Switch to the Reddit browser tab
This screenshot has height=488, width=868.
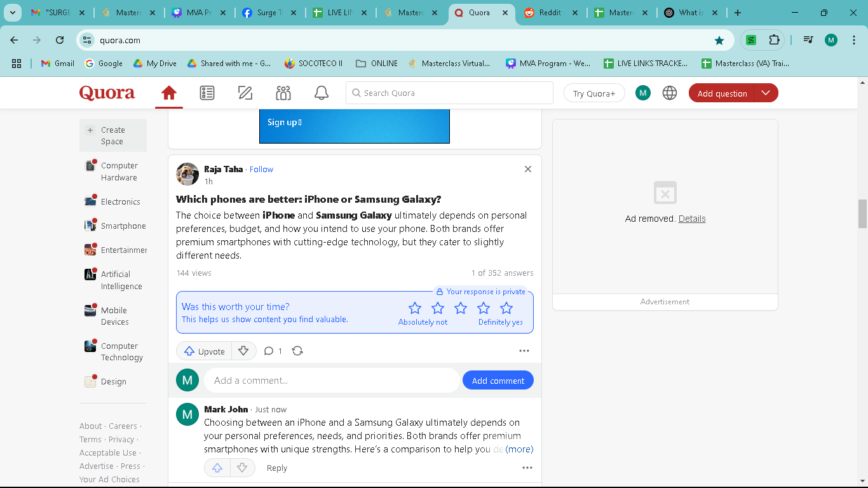(550, 13)
